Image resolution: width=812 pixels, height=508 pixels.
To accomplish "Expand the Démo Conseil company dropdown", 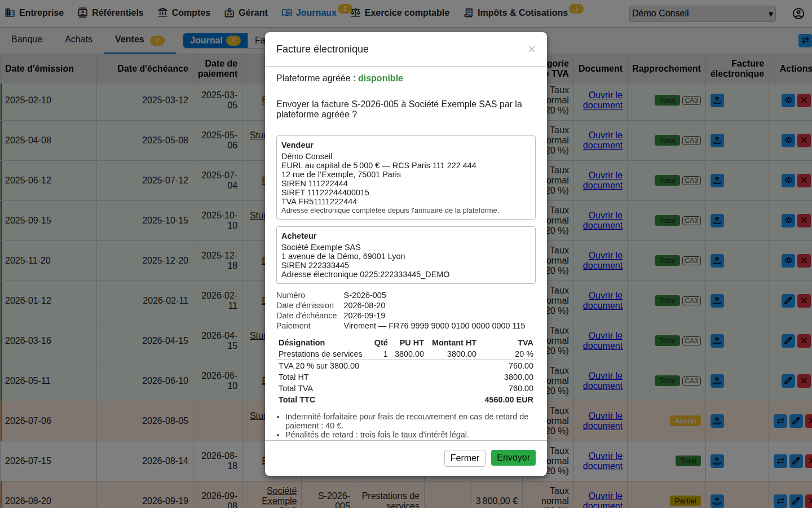I will 703,14.
